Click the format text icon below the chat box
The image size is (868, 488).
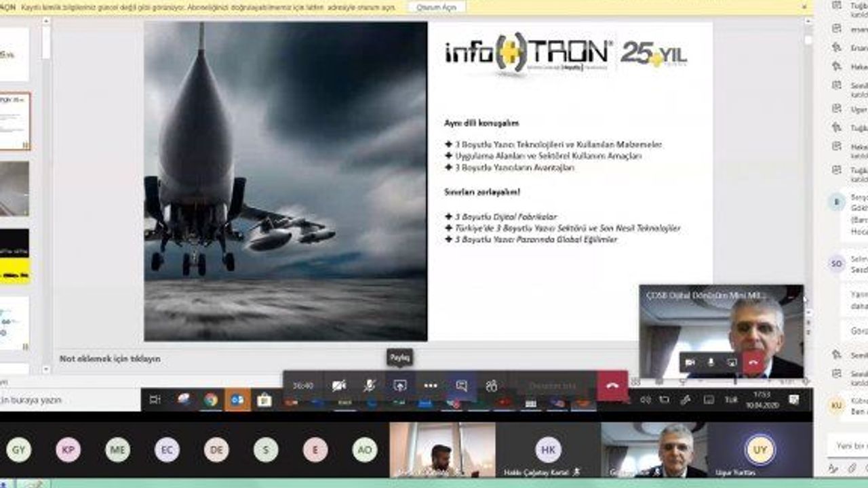pyautogui.click(x=833, y=468)
